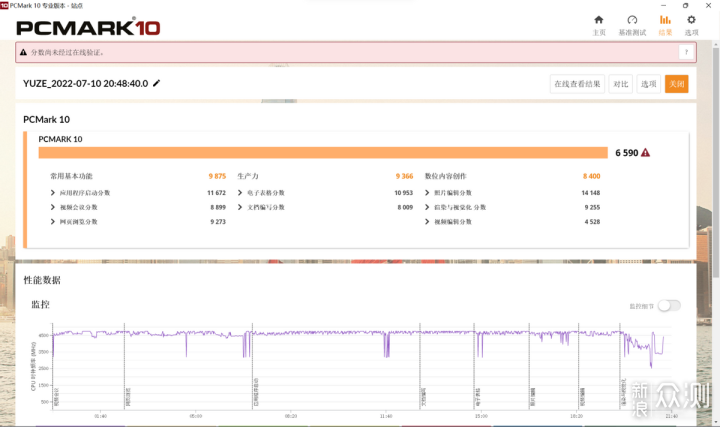Click the pencil icon to rename result

click(157, 83)
